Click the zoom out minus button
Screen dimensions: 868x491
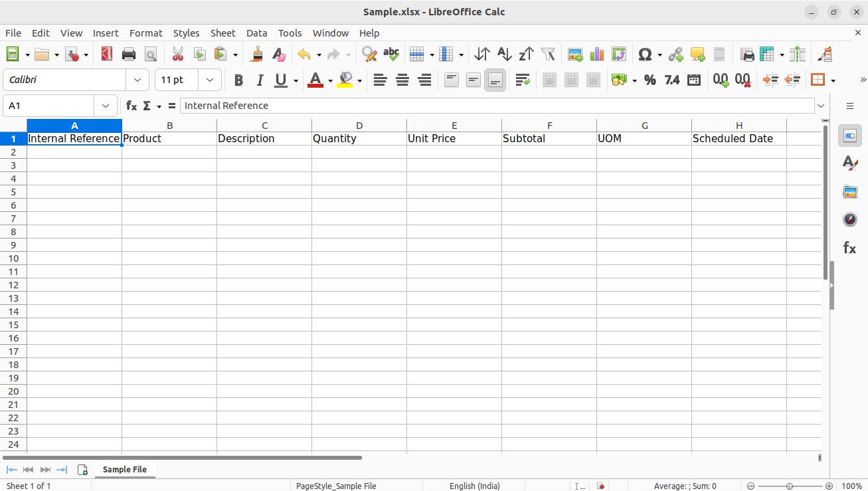750,486
